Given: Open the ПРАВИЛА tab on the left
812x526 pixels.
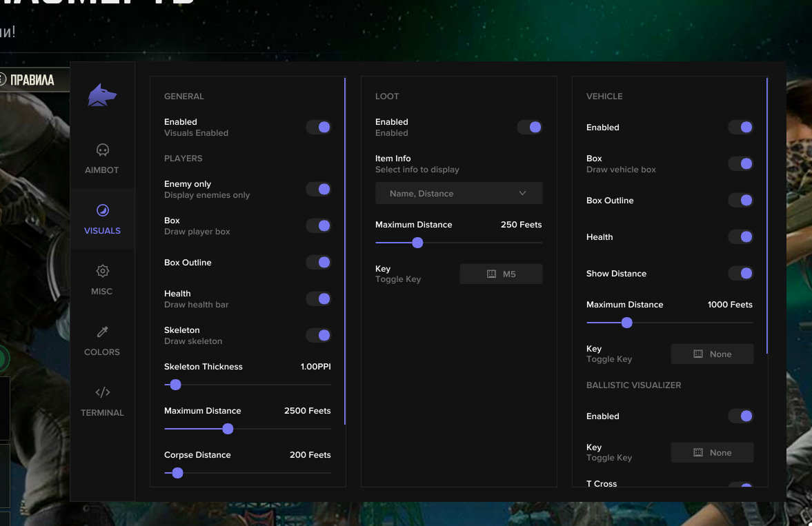Looking at the screenshot, I should 33,79.
